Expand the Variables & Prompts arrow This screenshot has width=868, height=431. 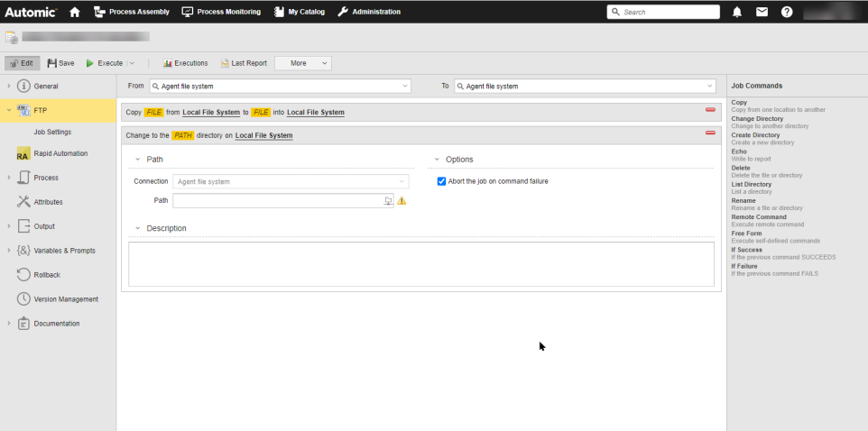tap(9, 251)
